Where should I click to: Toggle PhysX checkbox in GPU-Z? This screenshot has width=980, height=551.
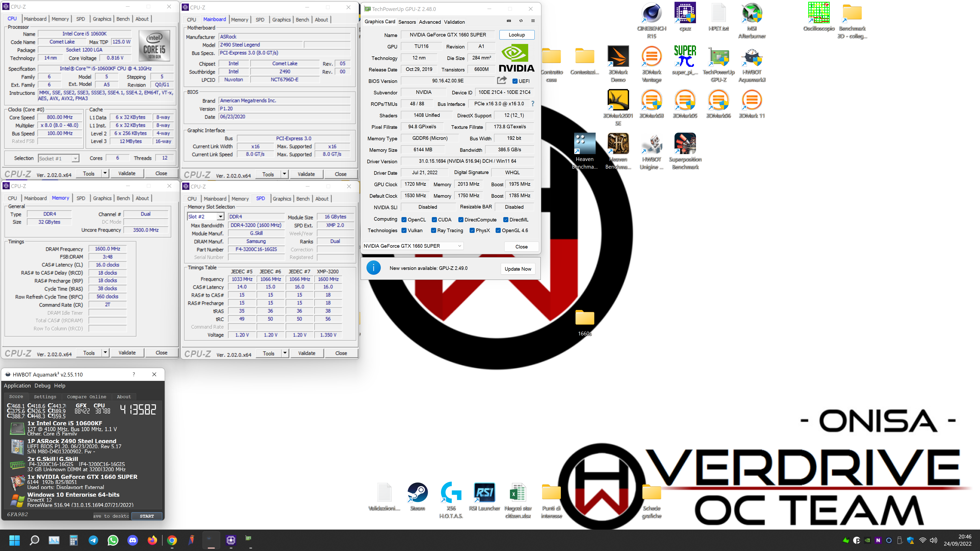pos(472,230)
